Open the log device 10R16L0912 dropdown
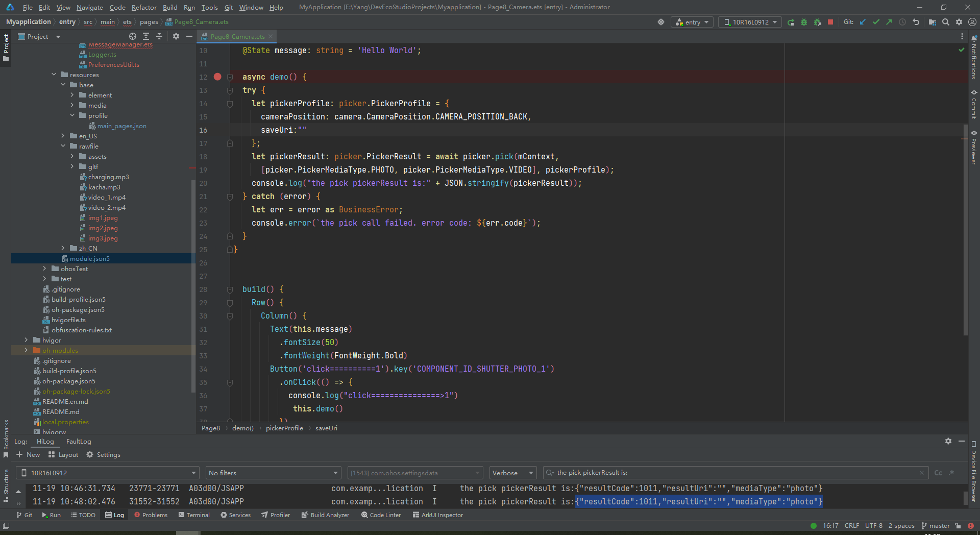 coord(107,473)
